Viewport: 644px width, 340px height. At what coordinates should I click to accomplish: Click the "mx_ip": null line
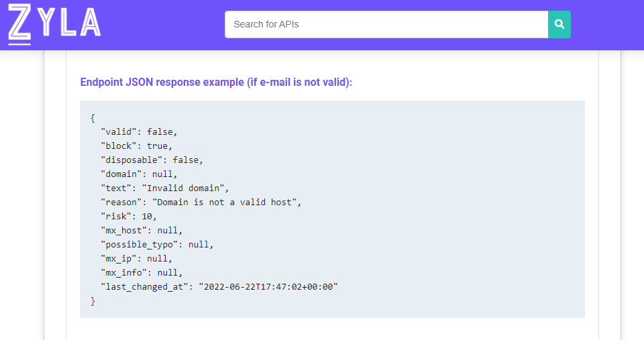[x=136, y=259]
